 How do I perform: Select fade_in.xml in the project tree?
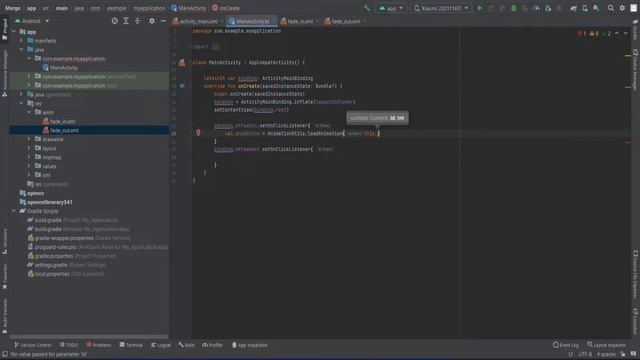click(x=62, y=121)
